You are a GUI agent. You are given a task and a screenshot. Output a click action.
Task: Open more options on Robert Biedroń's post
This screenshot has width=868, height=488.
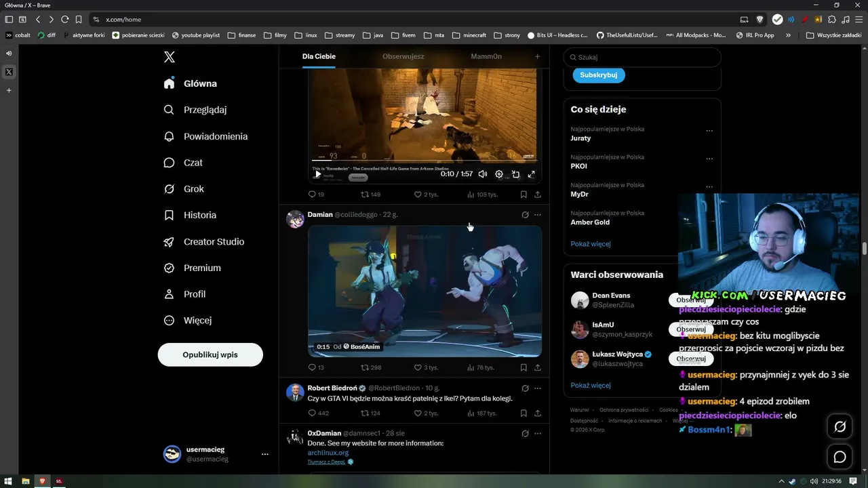click(x=538, y=388)
